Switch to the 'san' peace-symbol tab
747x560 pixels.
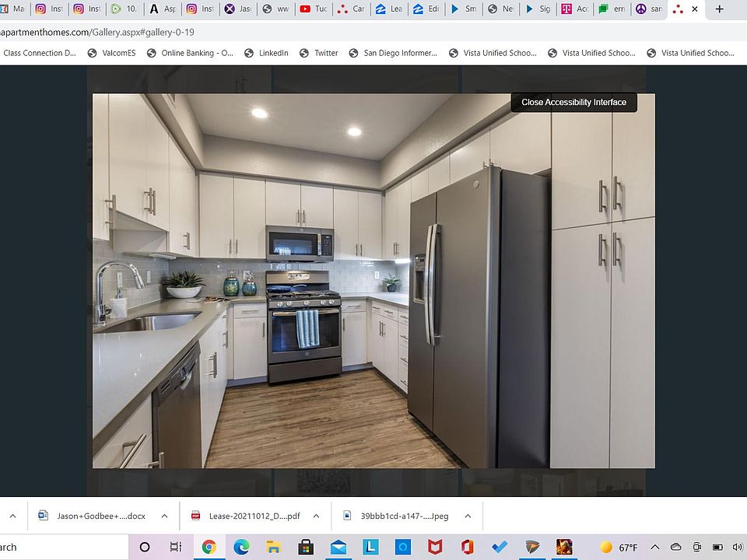(x=649, y=9)
